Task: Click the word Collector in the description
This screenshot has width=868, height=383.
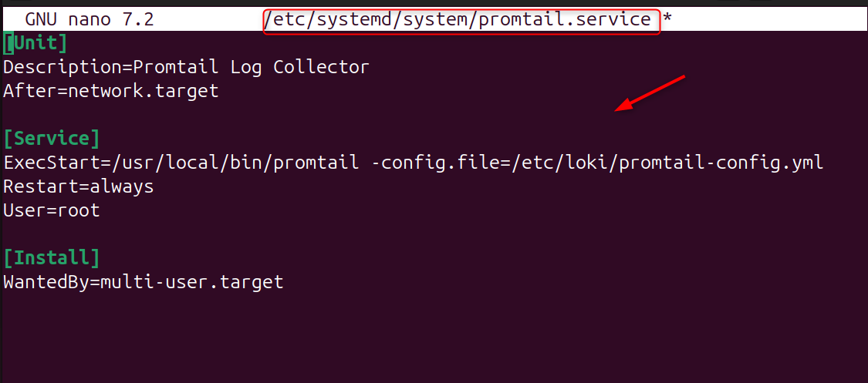Action: pos(321,67)
